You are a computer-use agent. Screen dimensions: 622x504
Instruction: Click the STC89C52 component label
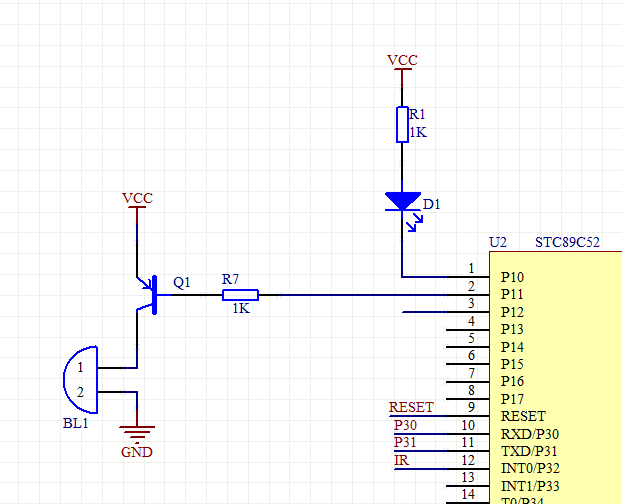click(x=567, y=242)
